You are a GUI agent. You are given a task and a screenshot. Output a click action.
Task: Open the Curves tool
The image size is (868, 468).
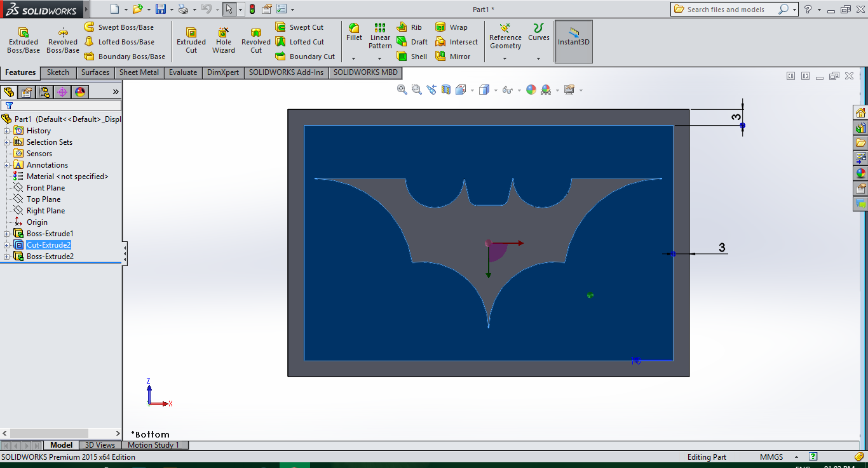(x=539, y=32)
